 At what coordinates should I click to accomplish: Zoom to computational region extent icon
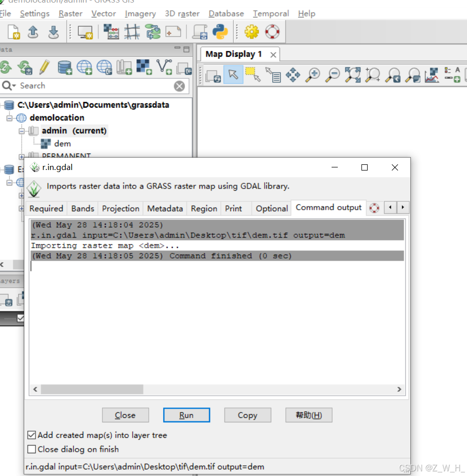373,75
